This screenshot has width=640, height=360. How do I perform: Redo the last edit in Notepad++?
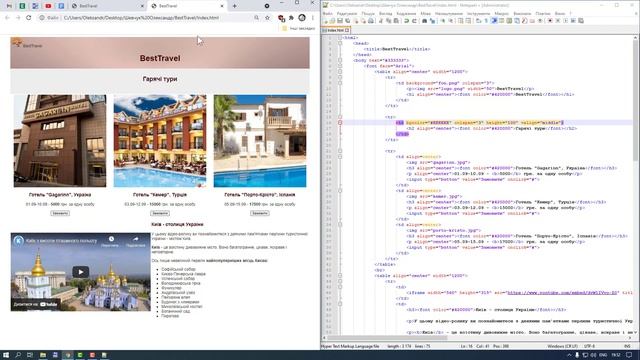414,20
